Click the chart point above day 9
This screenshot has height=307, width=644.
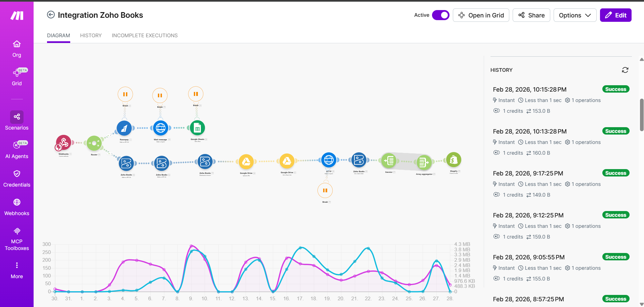tap(191, 246)
